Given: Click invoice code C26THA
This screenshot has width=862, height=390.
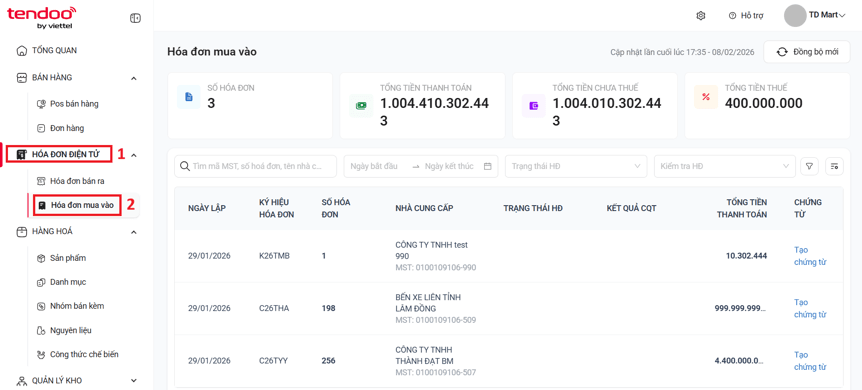Looking at the screenshot, I should (x=274, y=309).
